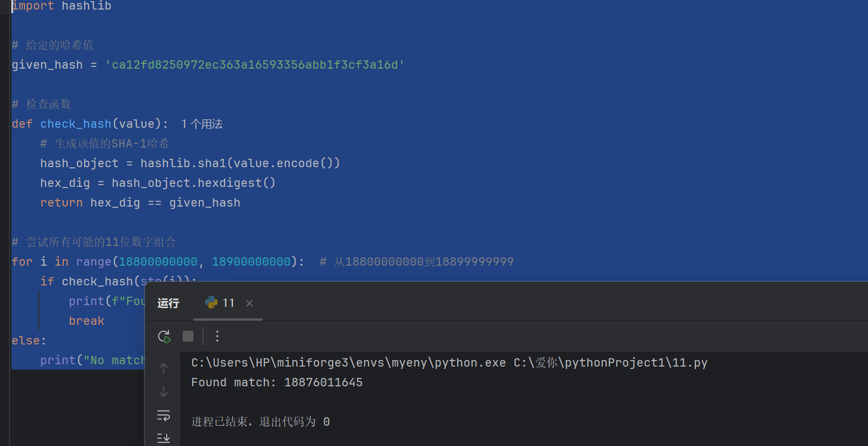This screenshot has width=868, height=446.
Task: Toggle scroll to end of output
Action: coord(164,438)
